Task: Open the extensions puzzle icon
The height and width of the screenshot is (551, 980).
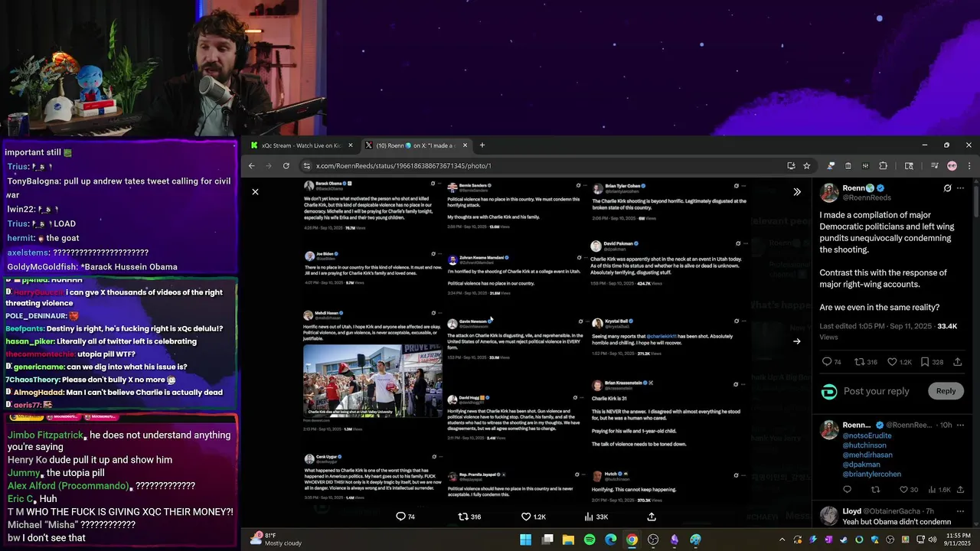Action: coord(883,166)
